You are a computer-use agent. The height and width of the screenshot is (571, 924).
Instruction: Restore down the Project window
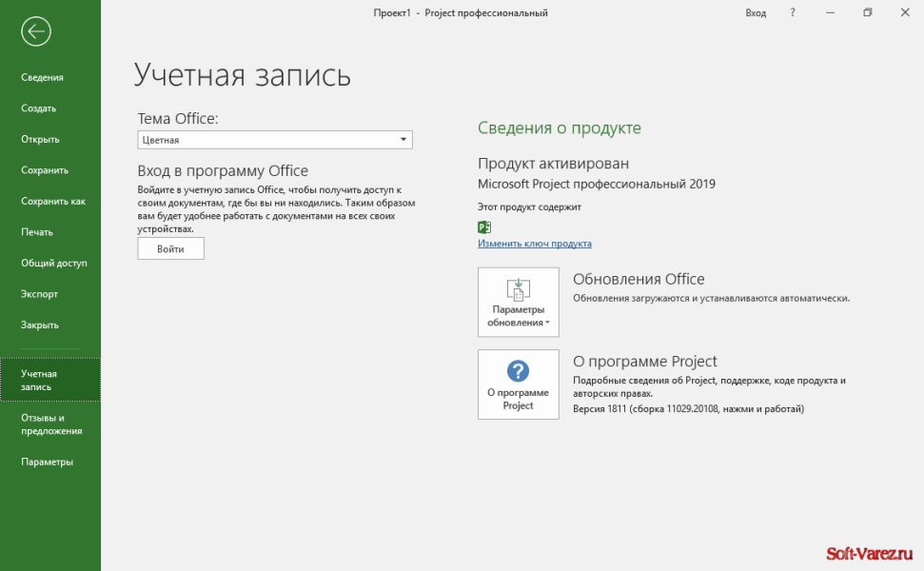pos(868,12)
